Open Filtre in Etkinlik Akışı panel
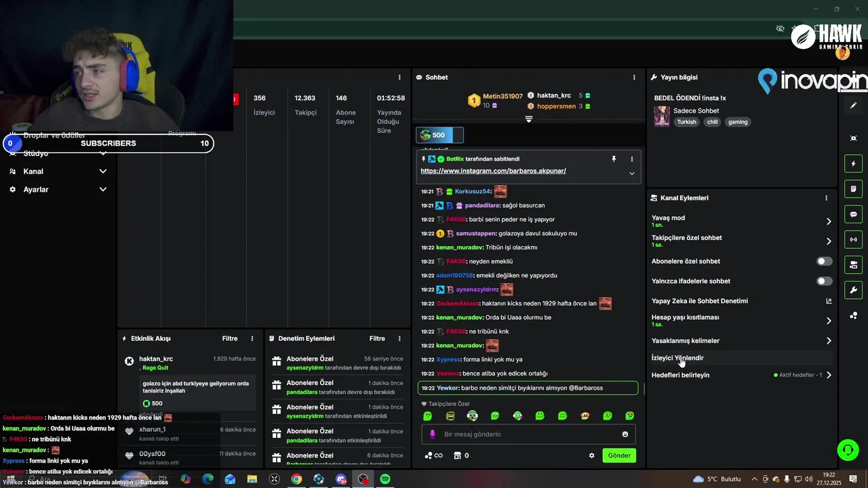This screenshot has height=488, width=868. 230,338
